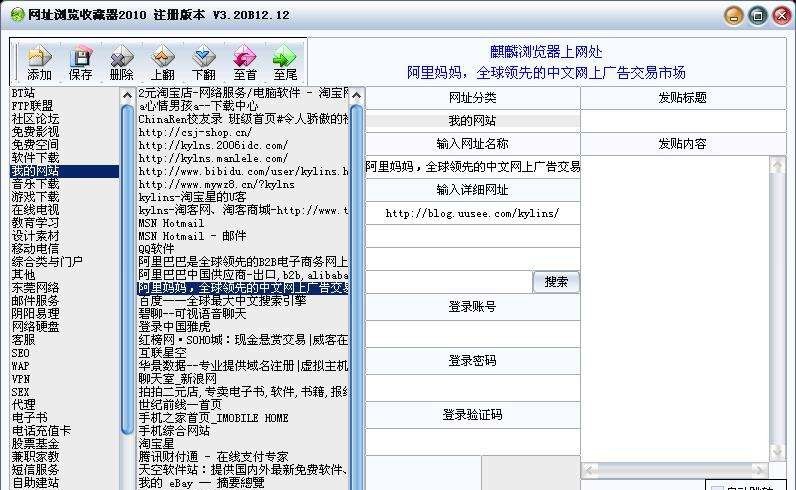Click the 上翻 (page up) toolbar icon

click(163, 63)
